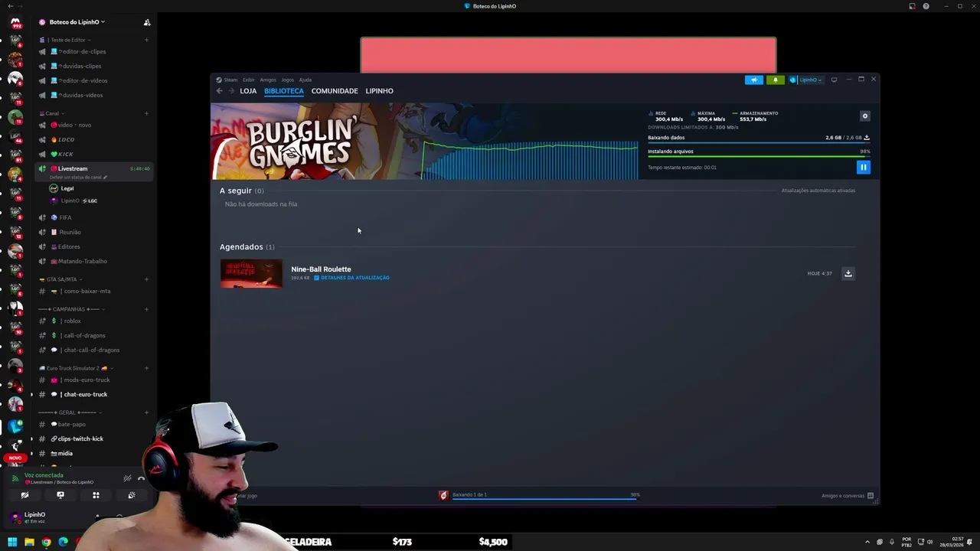Image resolution: width=980 pixels, height=551 pixels.
Task: Open Steam download settings gear
Action: click(x=865, y=116)
